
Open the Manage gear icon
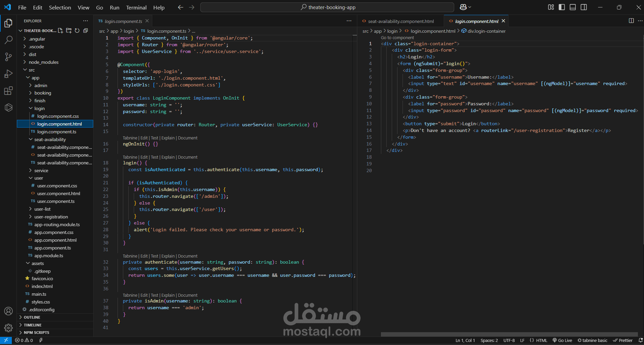click(x=8, y=328)
